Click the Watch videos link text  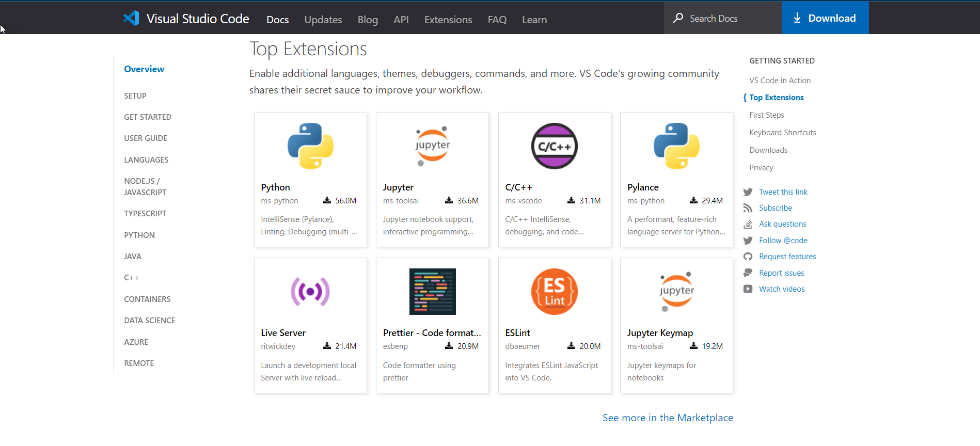coord(782,289)
